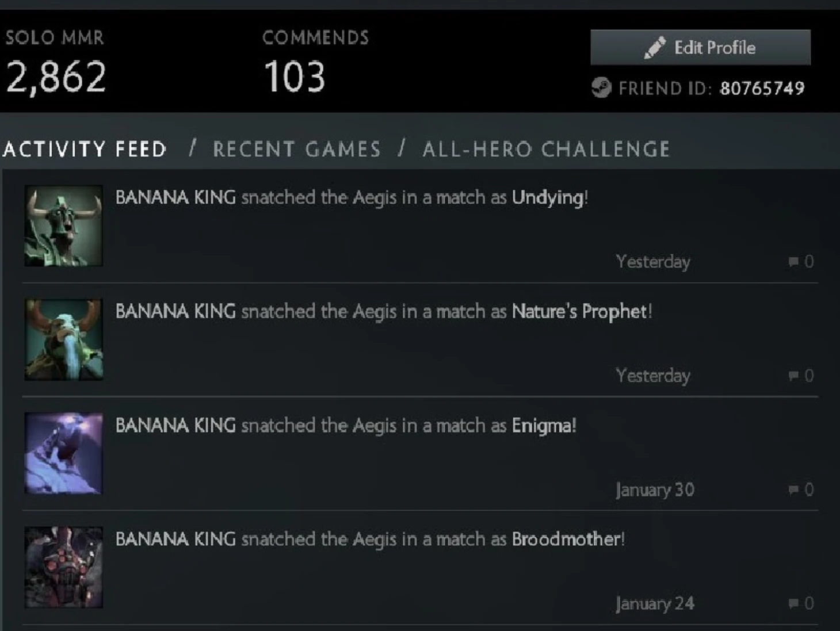Open comments icon on the Broodmother entry
The width and height of the screenshot is (840, 631).
coord(794,604)
